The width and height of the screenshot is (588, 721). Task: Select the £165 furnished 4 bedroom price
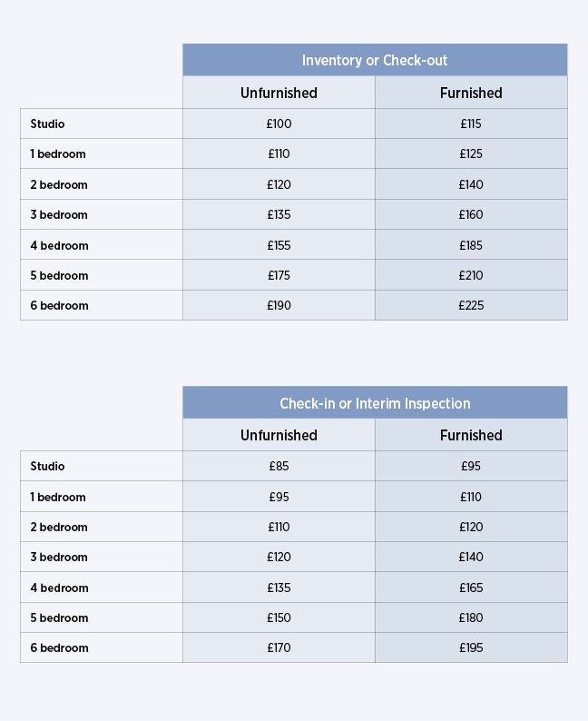coord(471,588)
